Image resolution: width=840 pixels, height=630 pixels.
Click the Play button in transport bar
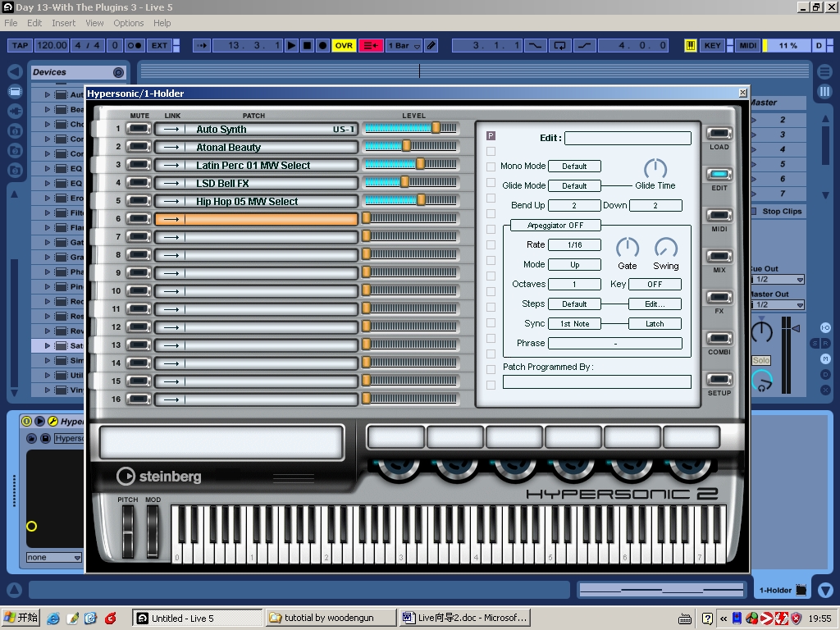coord(291,46)
